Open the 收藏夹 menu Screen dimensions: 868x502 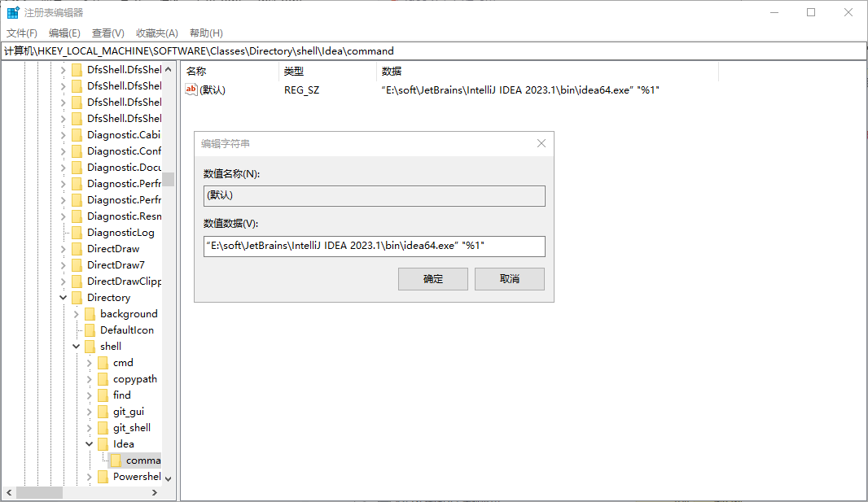156,33
